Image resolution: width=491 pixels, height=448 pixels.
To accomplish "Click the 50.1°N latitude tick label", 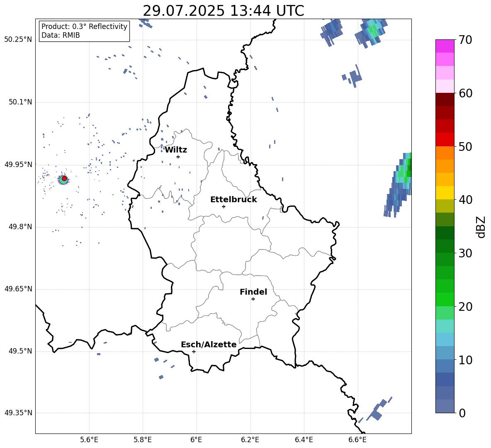I will tap(20, 102).
